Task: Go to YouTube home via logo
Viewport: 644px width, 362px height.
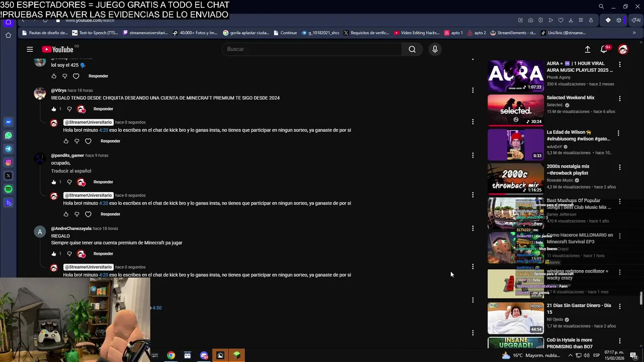Action: click(x=57, y=49)
